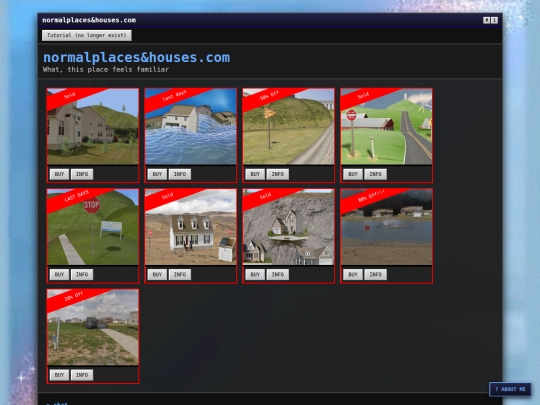Show info for the stop sign LAST DAYS listing
The width and height of the screenshot is (540, 405).
82,274
